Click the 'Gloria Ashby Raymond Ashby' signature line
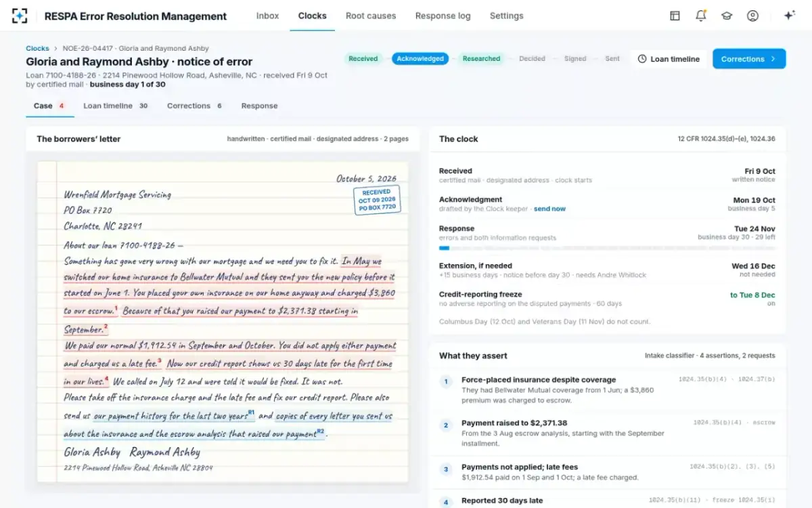812x508 pixels. tap(132, 452)
